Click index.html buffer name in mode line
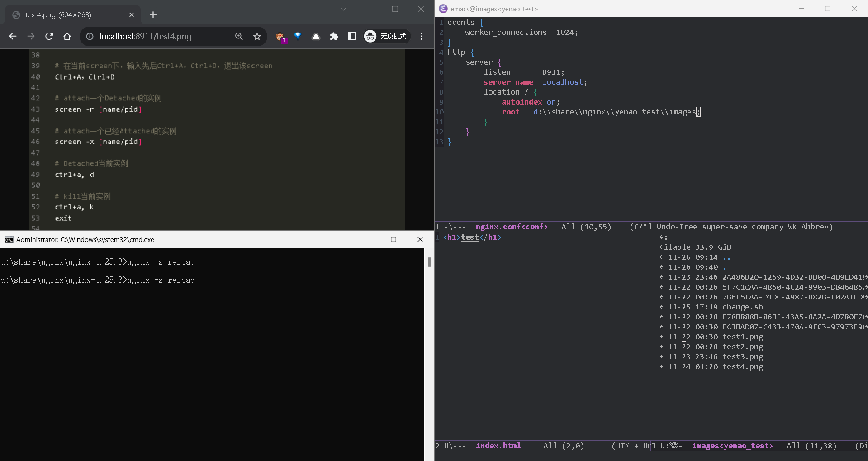 pyautogui.click(x=498, y=446)
